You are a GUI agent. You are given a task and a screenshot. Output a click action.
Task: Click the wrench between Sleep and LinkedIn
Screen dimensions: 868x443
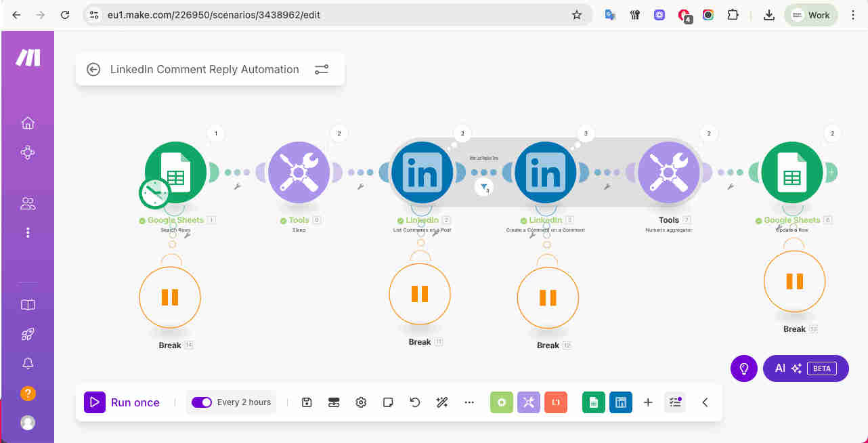click(x=361, y=186)
